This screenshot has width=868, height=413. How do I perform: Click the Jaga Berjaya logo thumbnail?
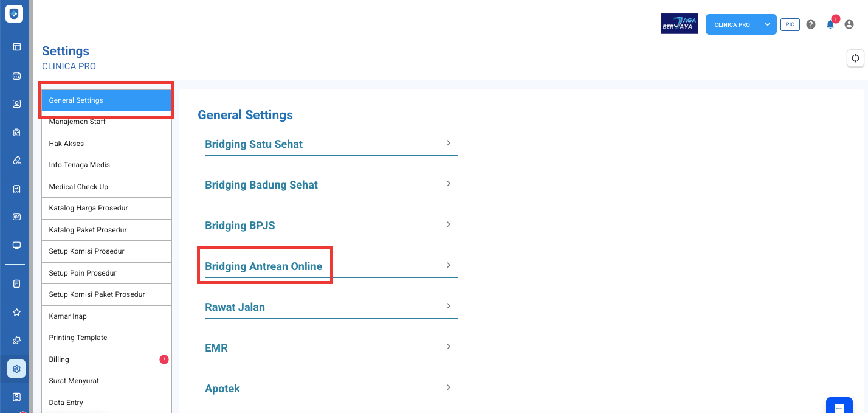tap(679, 24)
